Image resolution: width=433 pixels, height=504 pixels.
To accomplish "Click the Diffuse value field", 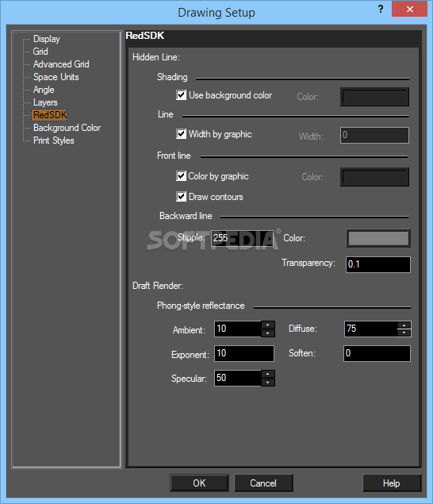I will coord(370,329).
